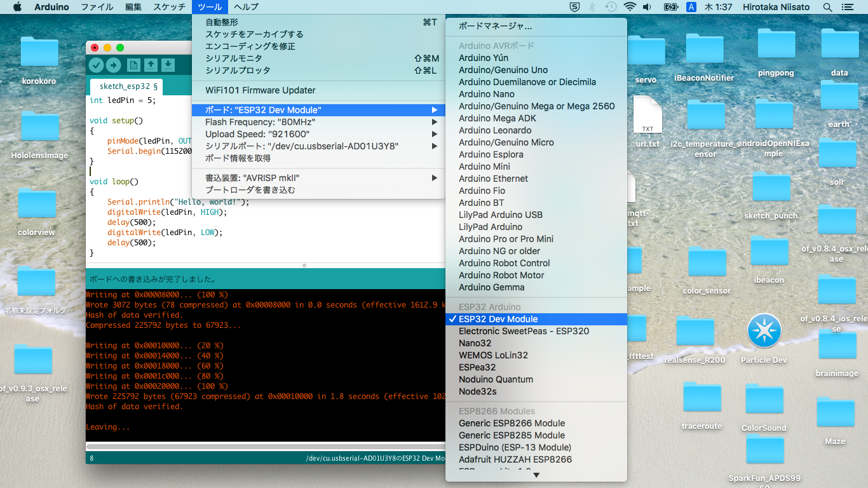The width and height of the screenshot is (868, 488).
Task: Click the Save sketch down-arrow icon
Action: (168, 65)
